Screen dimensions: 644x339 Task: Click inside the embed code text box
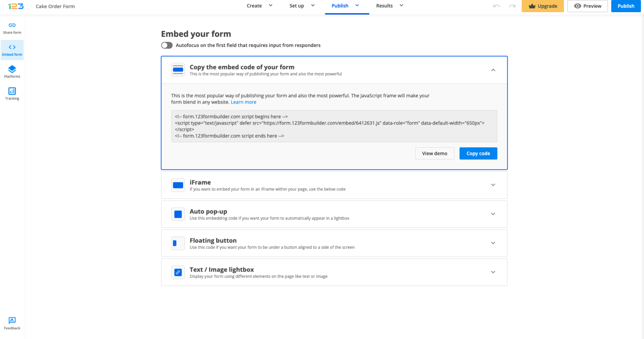click(334, 126)
